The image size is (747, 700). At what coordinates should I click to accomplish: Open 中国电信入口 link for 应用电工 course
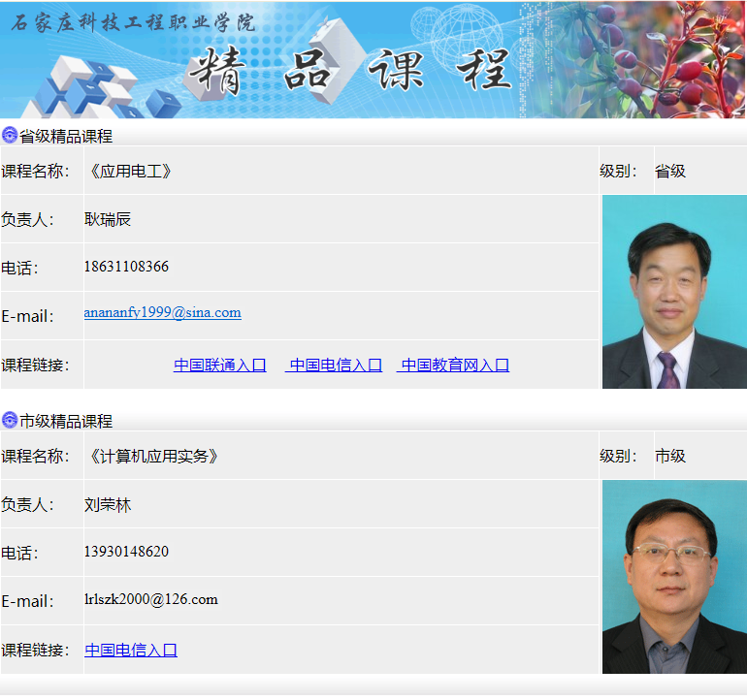336,365
